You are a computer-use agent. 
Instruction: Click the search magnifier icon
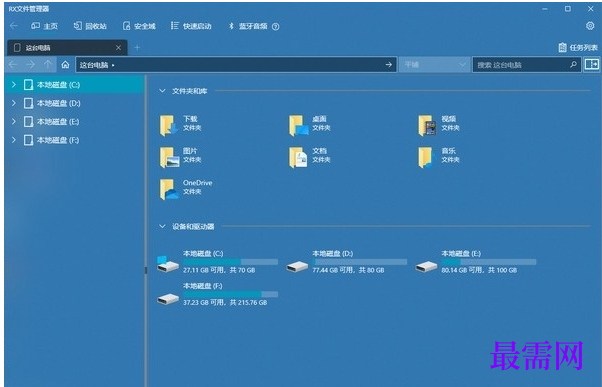(573, 64)
